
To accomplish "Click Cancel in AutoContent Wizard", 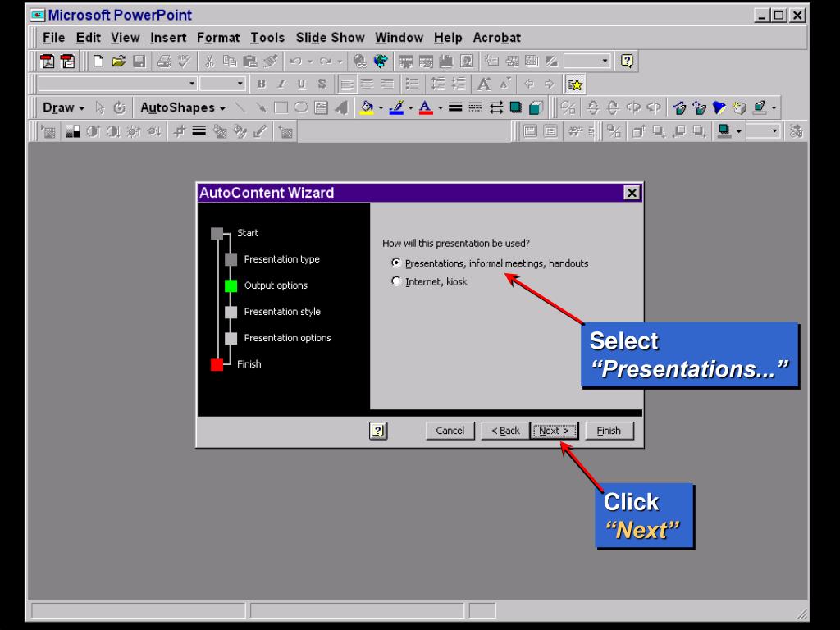I will click(x=450, y=431).
